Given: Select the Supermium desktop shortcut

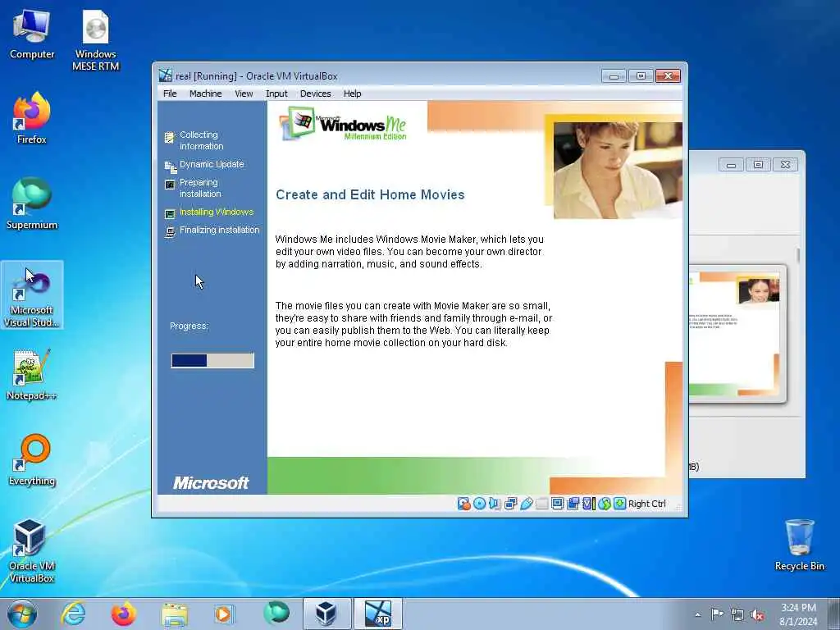Looking at the screenshot, I should coord(32,203).
